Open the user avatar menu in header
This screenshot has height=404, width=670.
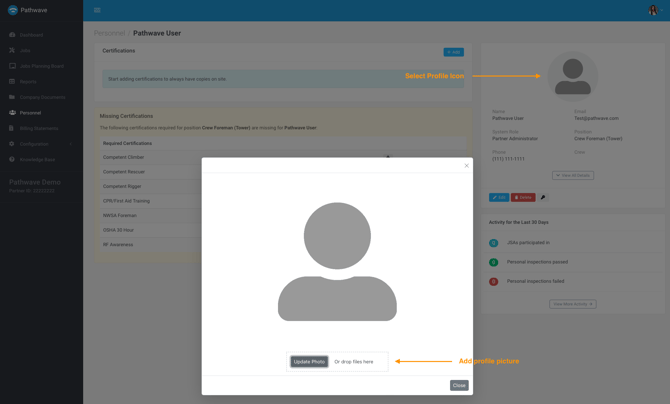[653, 10]
